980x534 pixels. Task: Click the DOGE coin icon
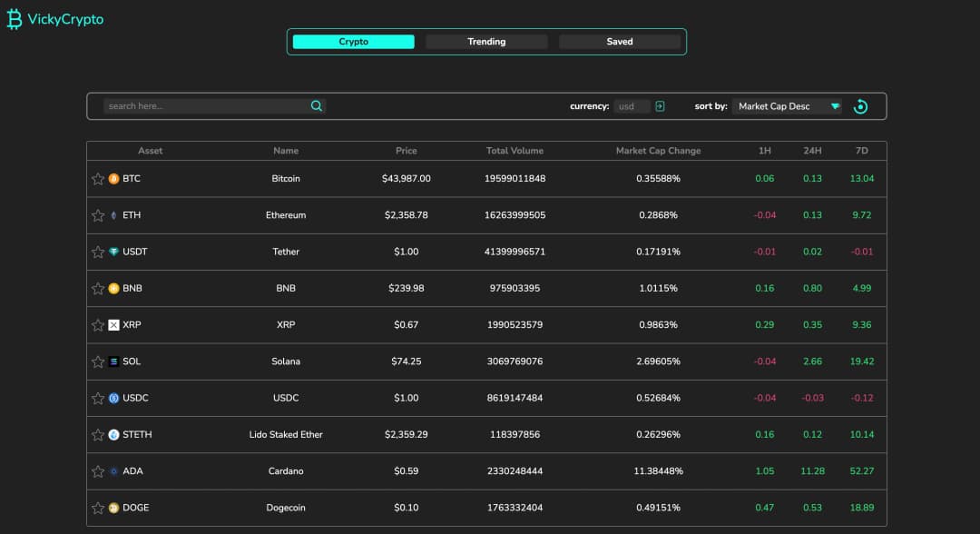coord(113,508)
